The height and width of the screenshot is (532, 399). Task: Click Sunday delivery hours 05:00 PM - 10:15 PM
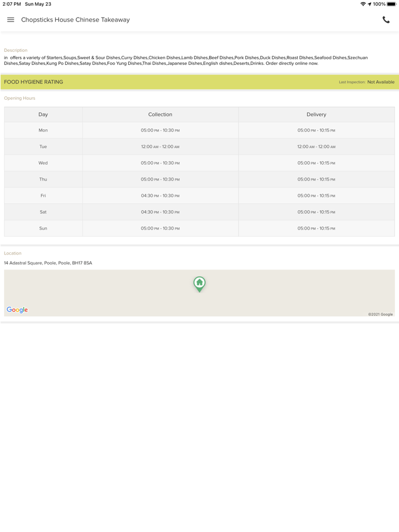coord(316,228)
